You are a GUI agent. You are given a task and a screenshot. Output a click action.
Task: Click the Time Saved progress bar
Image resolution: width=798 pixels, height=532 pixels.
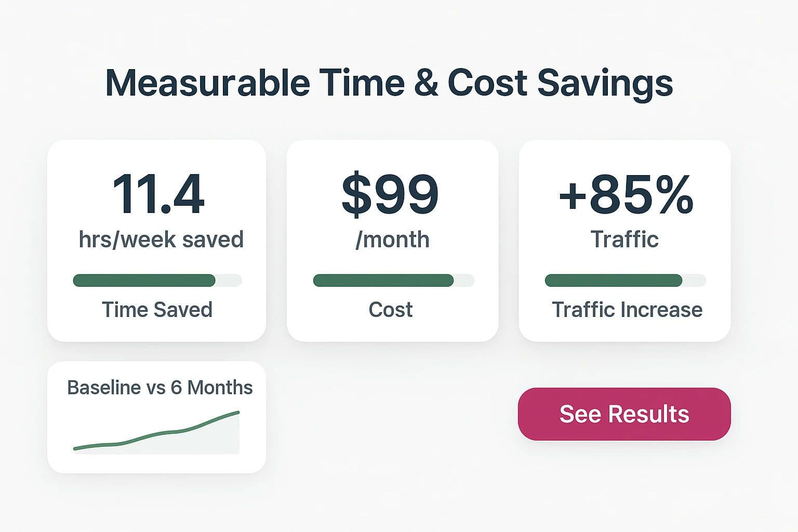pyautogui.click(x=157, y=281)
